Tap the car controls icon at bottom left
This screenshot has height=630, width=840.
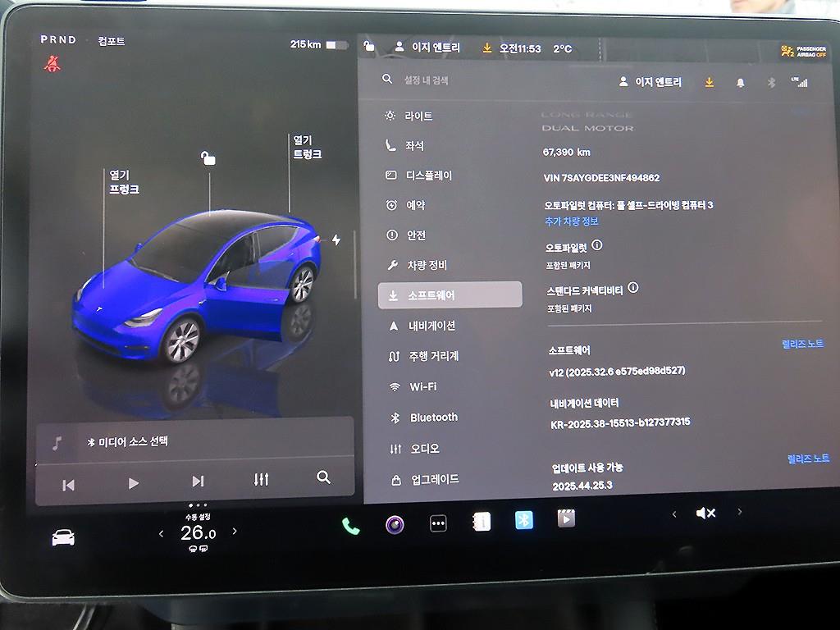pyautogui.click(x=63, y=537)
